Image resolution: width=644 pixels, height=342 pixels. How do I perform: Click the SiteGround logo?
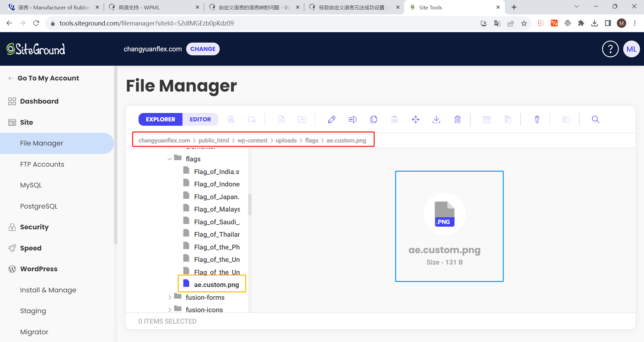click(36, 49)
